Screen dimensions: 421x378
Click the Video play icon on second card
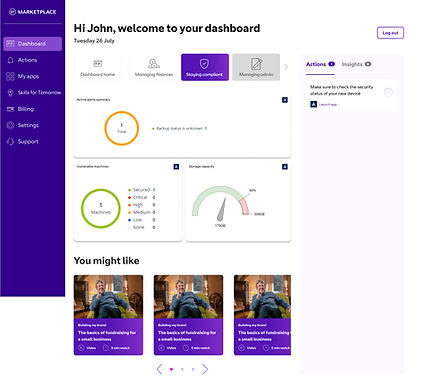pyautogui.click(x=161, y=348)
